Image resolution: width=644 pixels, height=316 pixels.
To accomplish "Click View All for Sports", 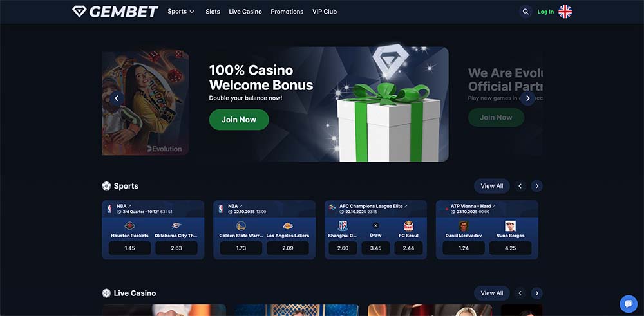I will (x=491, y=186).
